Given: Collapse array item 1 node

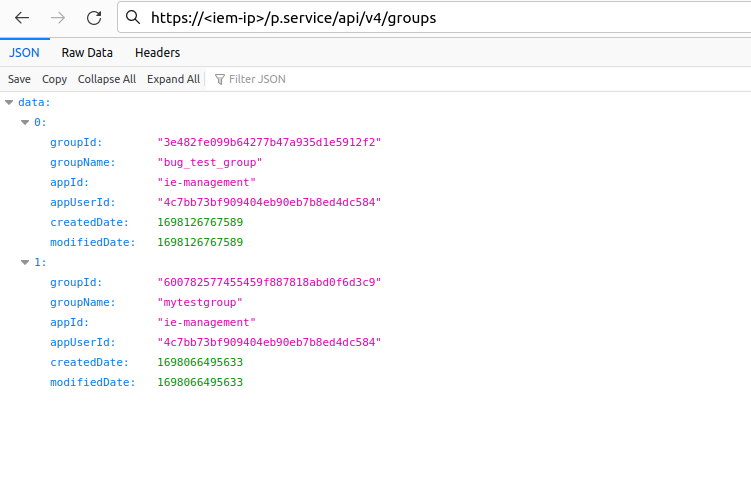Looking at the screenshot, I should coord(25,262).
